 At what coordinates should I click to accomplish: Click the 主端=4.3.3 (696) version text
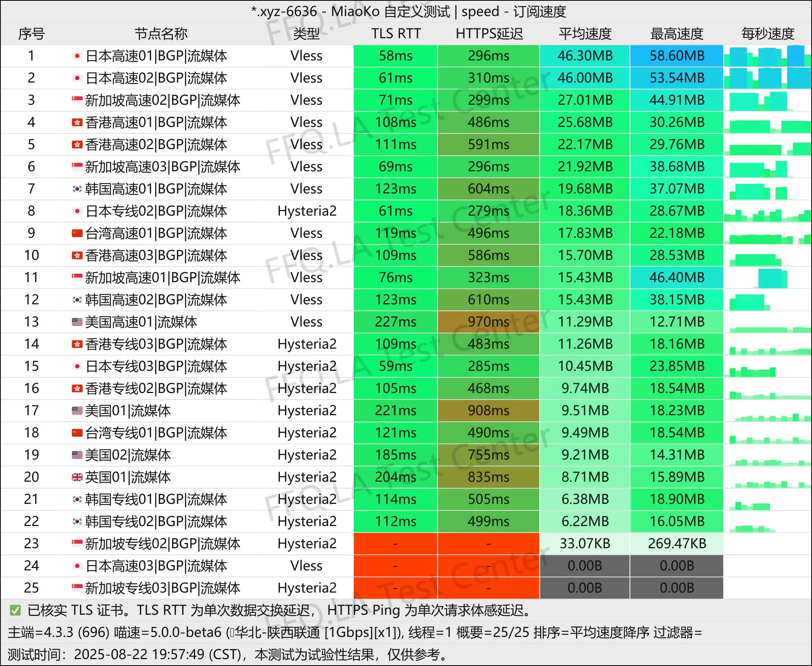(59, 633)
